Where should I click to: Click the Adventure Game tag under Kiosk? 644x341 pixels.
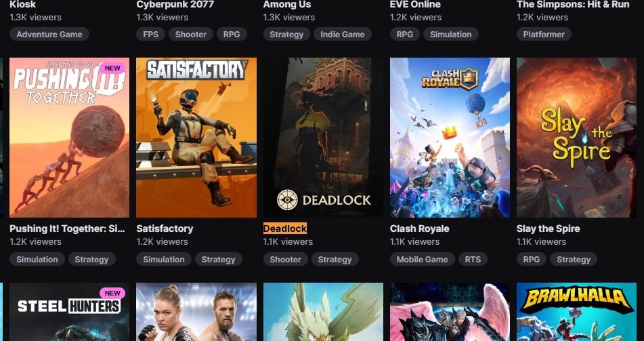click(x=49, y=34)
